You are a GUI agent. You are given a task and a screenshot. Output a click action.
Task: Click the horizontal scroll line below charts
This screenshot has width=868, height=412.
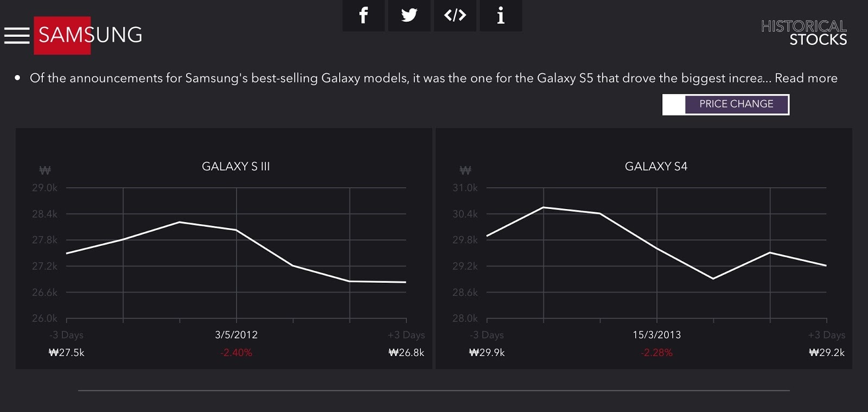(x=434, y=390)
